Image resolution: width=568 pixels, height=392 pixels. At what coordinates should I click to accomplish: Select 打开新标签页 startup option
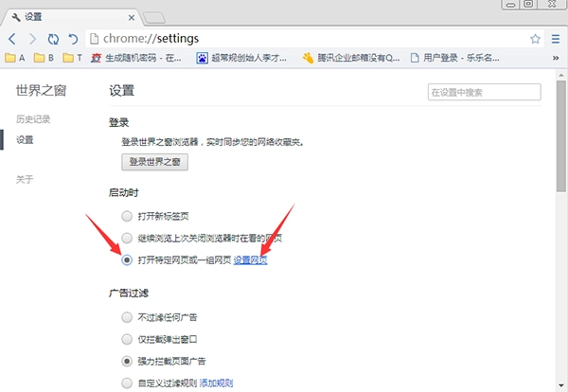click(127, 215)
